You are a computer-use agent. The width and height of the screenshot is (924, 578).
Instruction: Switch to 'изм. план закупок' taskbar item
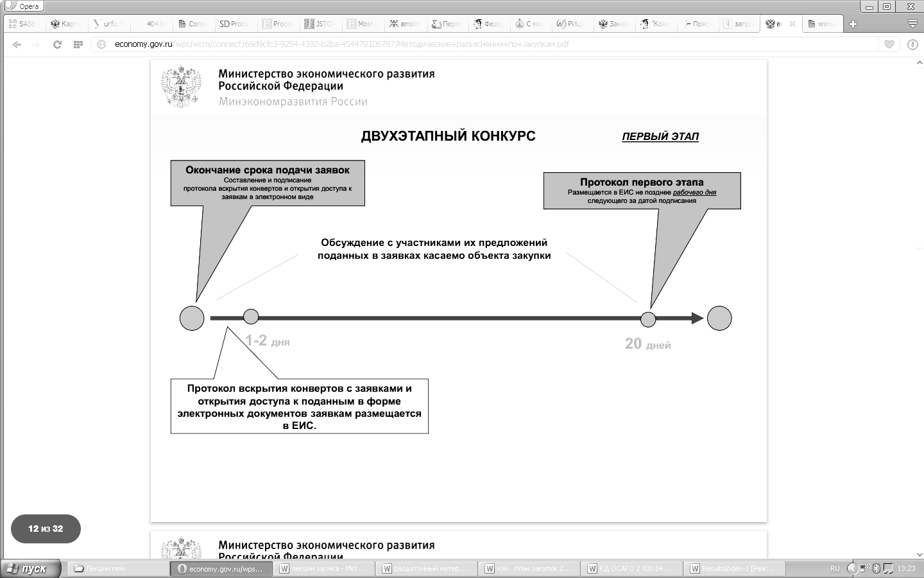click(x=529, y=568)
